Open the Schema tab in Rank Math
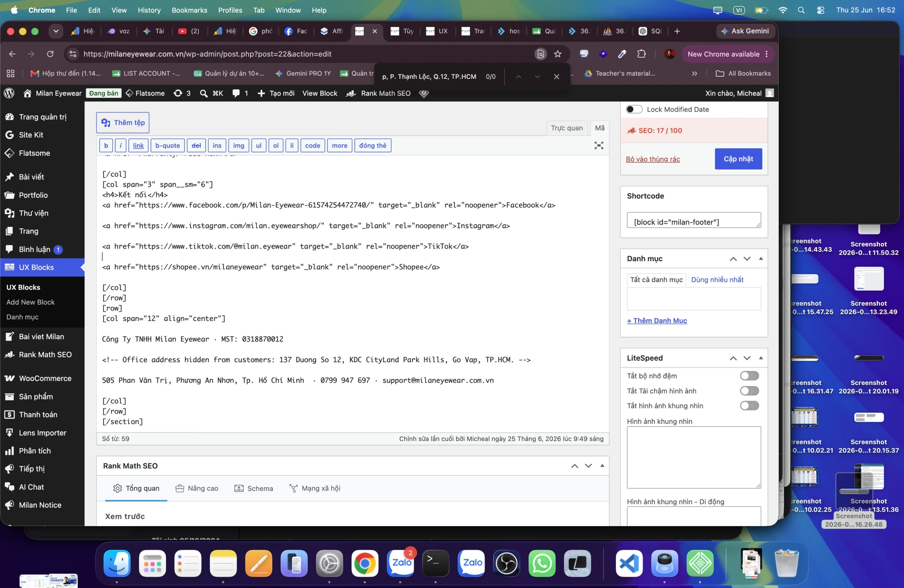The height and width of the screenshot is (588, 904). pos(254,488)
